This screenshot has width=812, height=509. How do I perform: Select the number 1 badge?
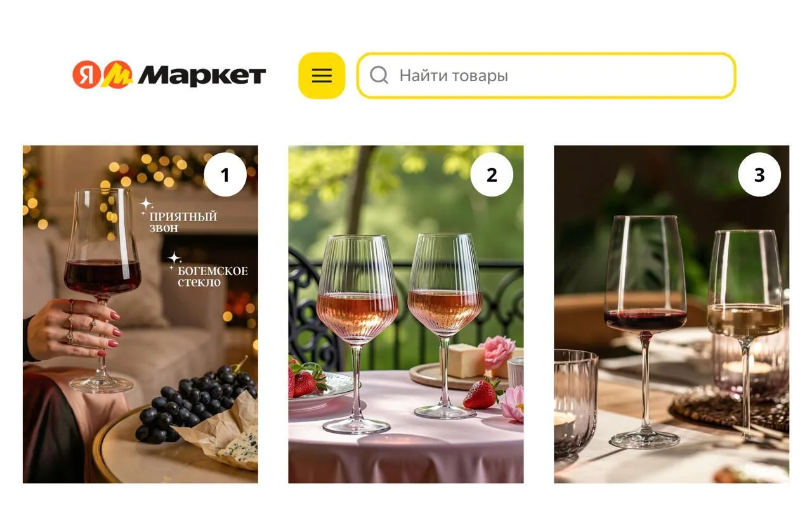(225, 175)
